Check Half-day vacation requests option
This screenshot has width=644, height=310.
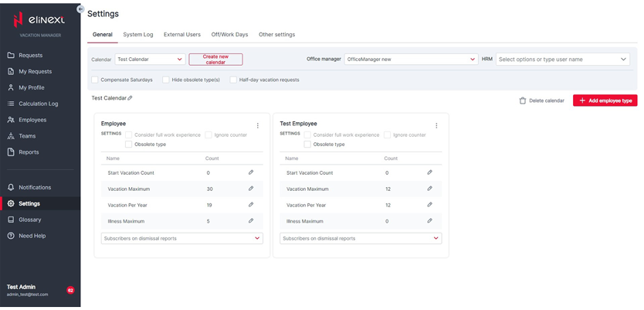click(x=233, y=80)
